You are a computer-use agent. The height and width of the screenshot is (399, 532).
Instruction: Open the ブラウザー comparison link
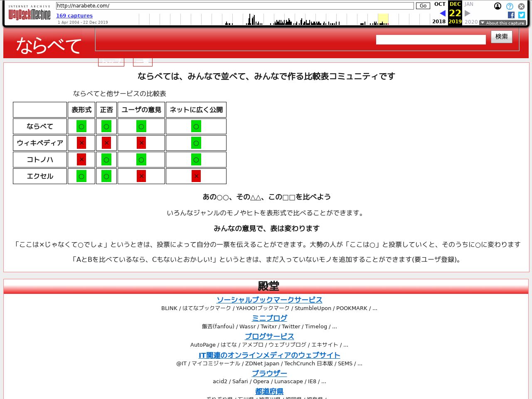(x=269, y=373)
